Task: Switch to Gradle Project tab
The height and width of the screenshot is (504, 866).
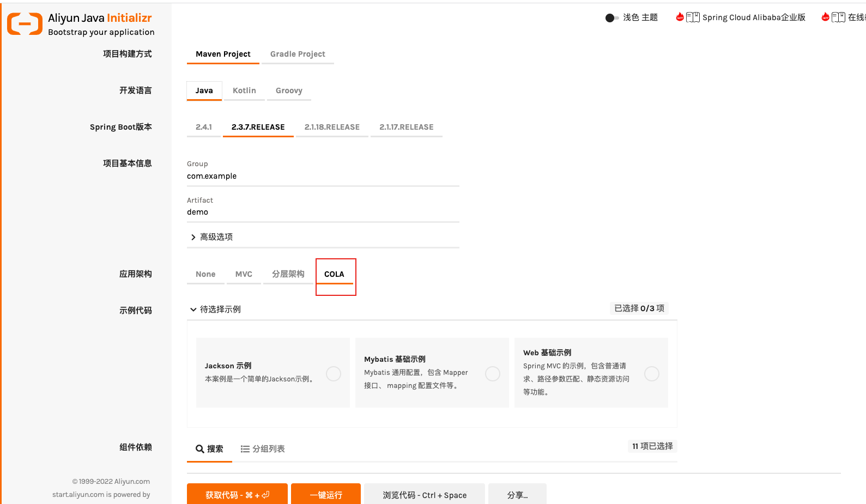Action: [x=298, y=54]
